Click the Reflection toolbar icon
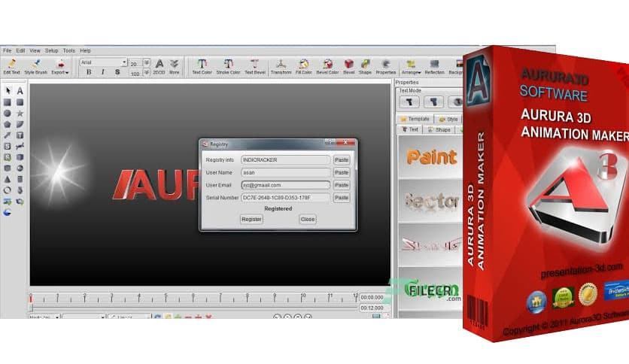The width and height of the screenshot is (629, 364). [x=434, y=66]
